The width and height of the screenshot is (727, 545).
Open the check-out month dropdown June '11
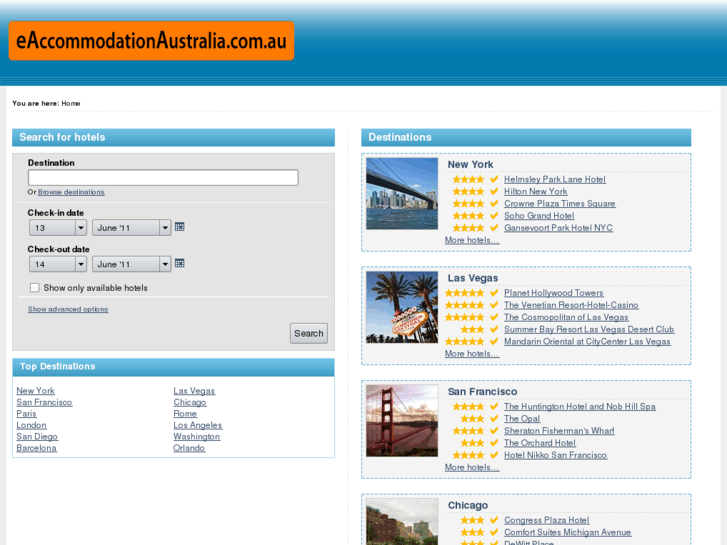point(132,264)
